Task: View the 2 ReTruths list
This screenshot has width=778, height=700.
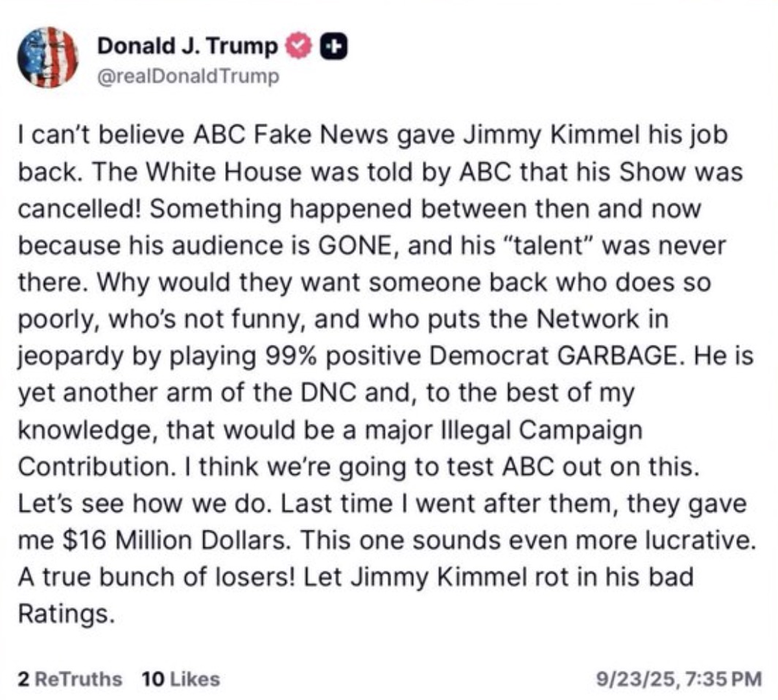Action: coord(69,680)
